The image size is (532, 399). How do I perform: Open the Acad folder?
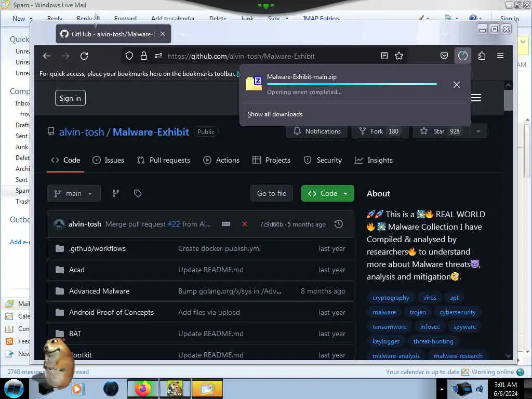pos(77,270)
